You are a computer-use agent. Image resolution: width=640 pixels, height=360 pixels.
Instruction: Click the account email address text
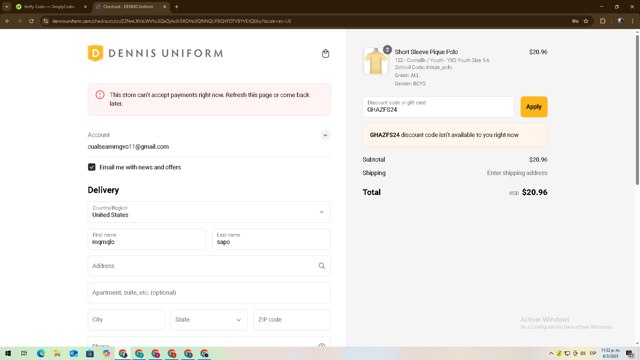tap(128, 147)
